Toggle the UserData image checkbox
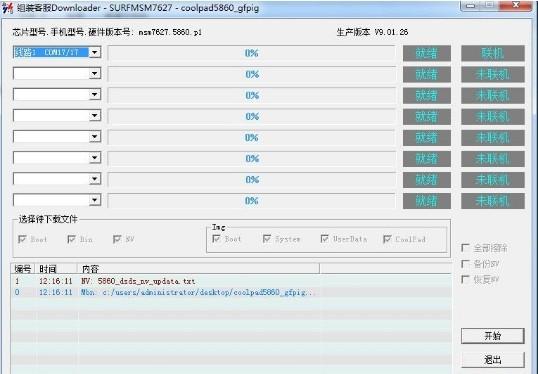 [x=324, y=238]
